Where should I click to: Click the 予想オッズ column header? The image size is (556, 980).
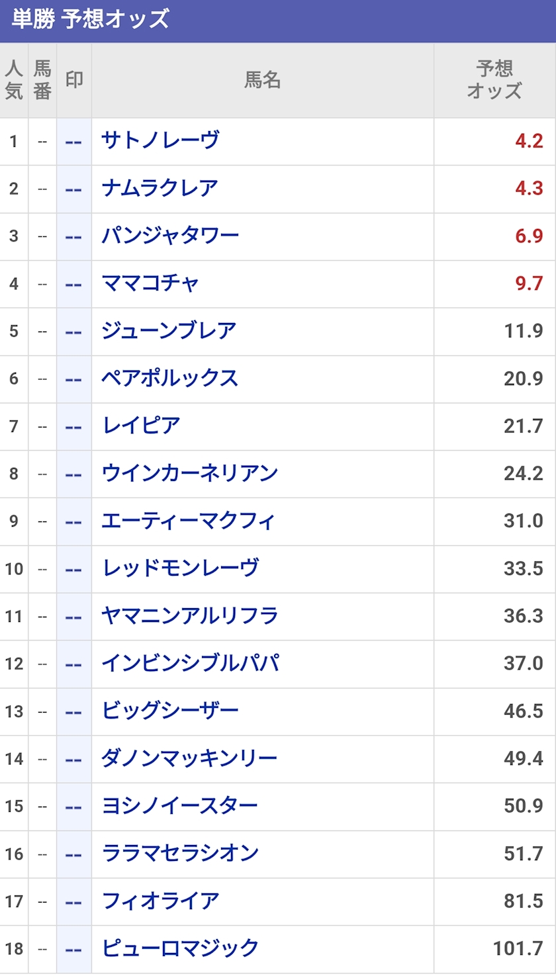[x=494, y=80]
